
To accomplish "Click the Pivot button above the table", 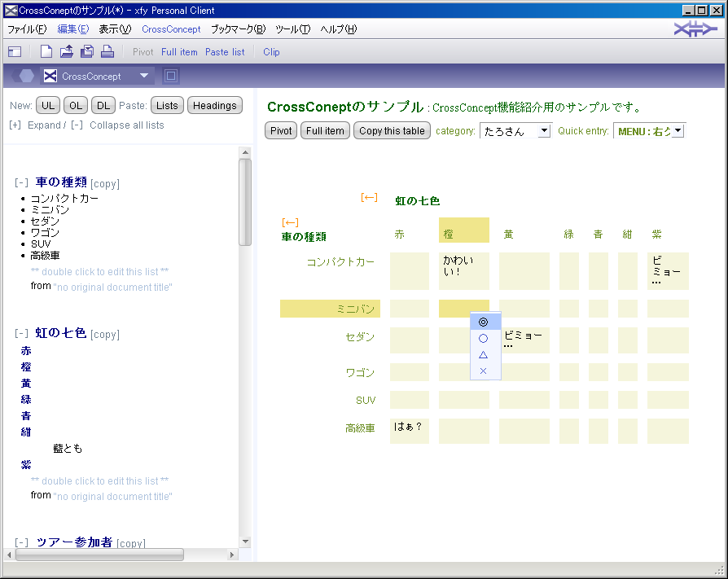I will click(x=281, y=130).
